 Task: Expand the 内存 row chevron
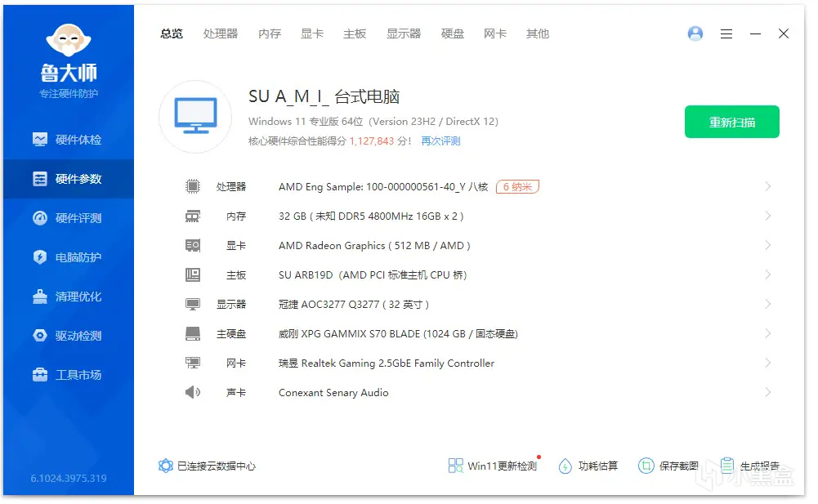point(767,216)
